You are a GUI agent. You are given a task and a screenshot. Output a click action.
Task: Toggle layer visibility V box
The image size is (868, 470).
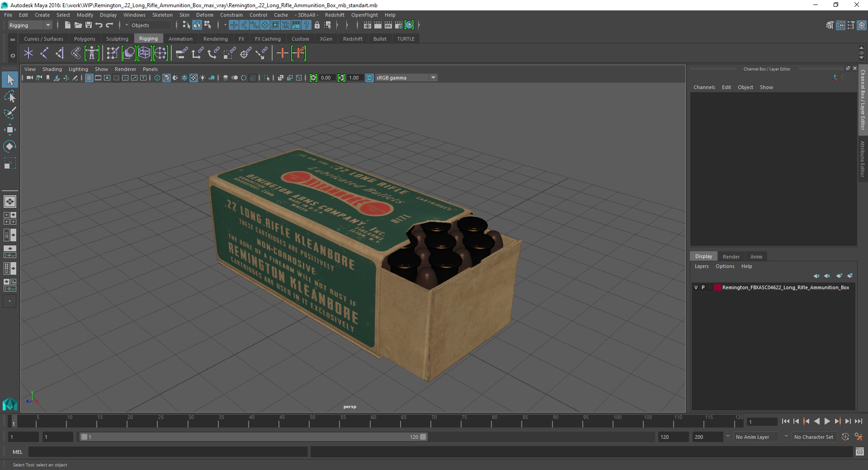(696, 287)
